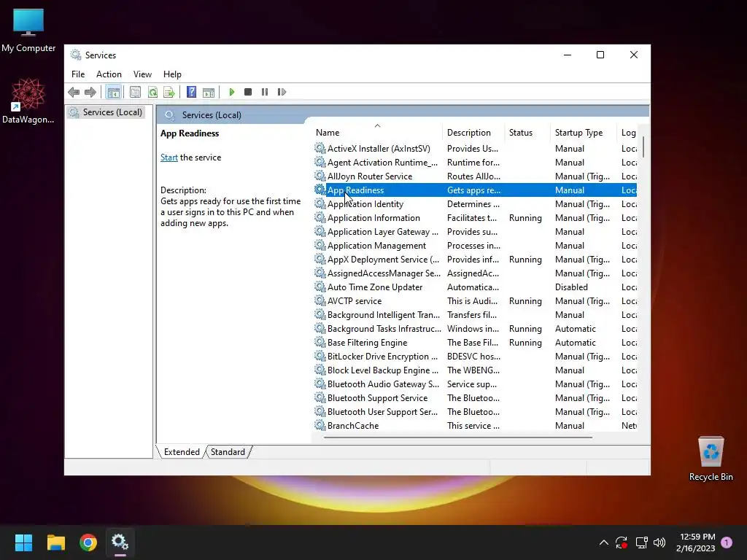Click the Disabled startup type cell

click(x=571, y=287)
